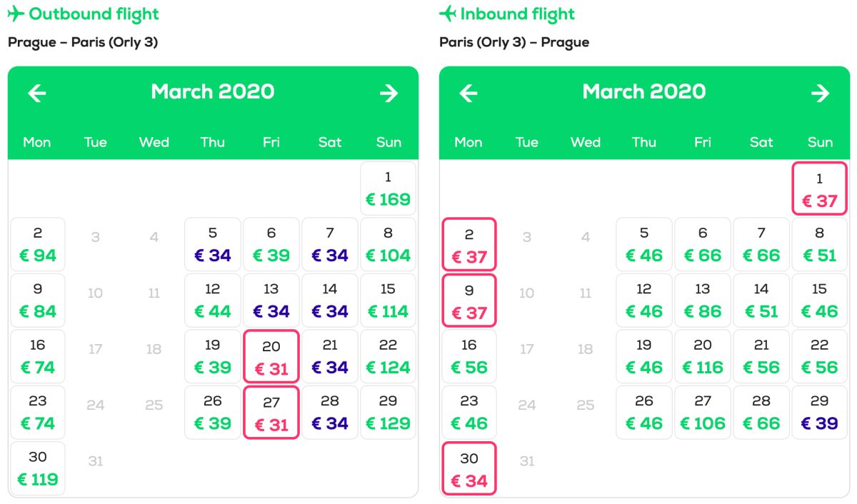Image resolution: width=857 pixels, height=504 pixels.
Task: Choose inbound March 13 for €86
Action: coord(703,301)
